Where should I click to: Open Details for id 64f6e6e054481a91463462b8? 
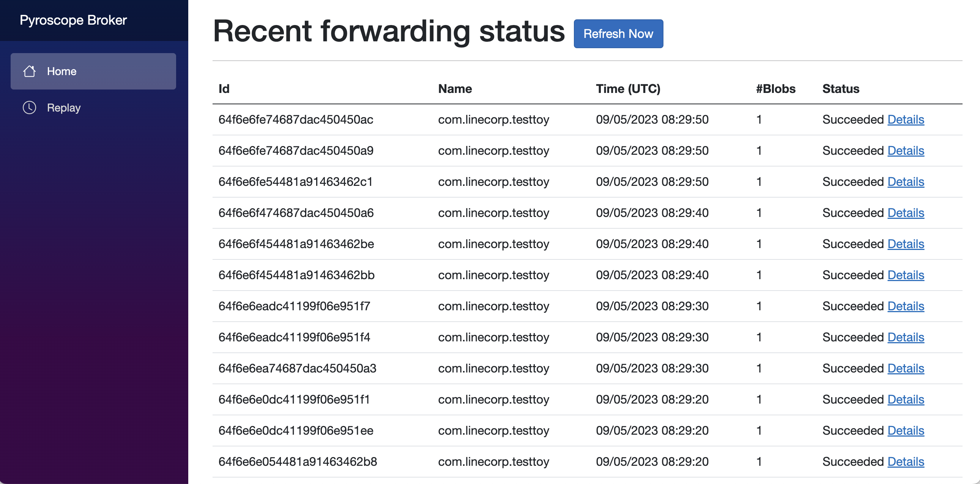[x=906, y=462]
